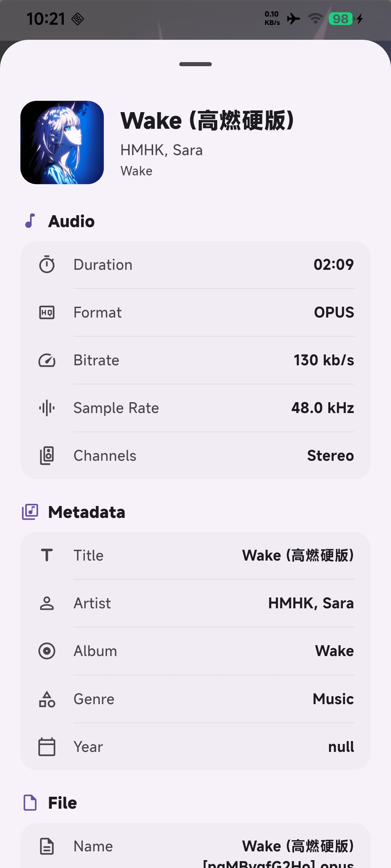Click the Bitrate speedometer icon
Screen dimensions: 391x868
(x=47, y=360)
